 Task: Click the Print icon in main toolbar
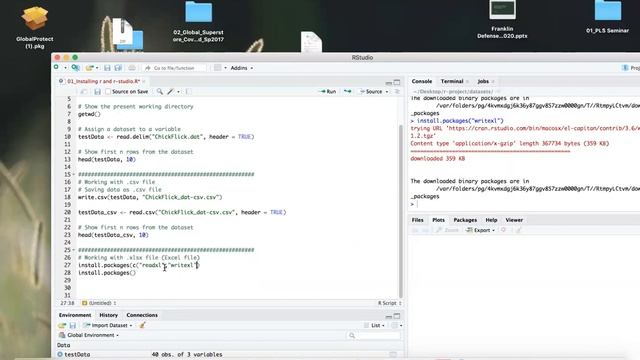pyautogui.click(x=132, y=68)
